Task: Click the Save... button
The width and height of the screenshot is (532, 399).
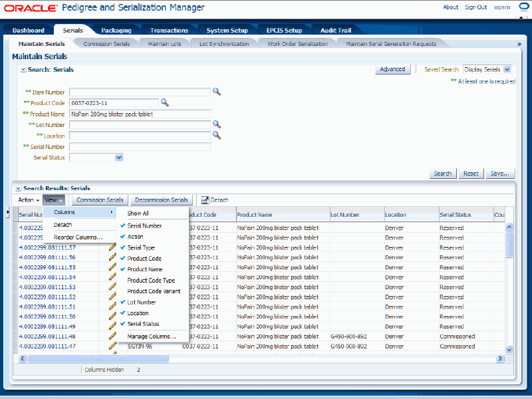Action: (500, 174)
